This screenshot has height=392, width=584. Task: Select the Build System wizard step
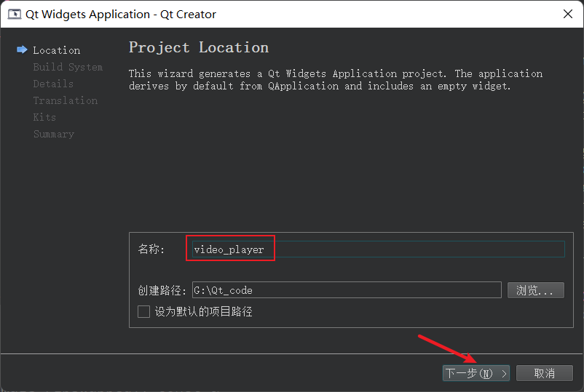[68, 67]
